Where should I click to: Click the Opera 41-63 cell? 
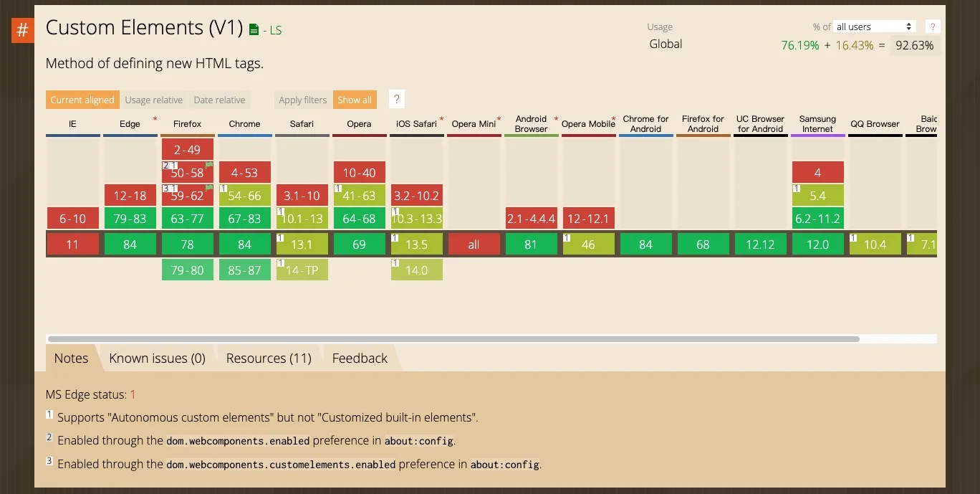click(x=359, y=195)
